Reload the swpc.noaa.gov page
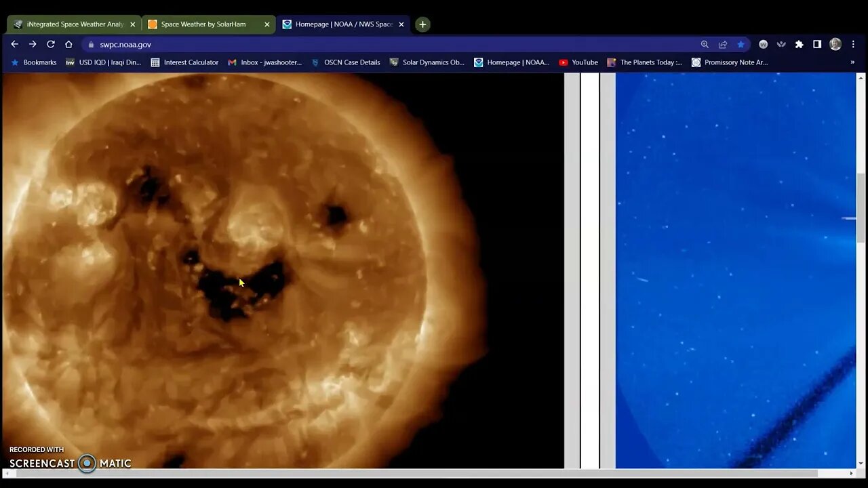868x488 pixels. coord(50,44)
